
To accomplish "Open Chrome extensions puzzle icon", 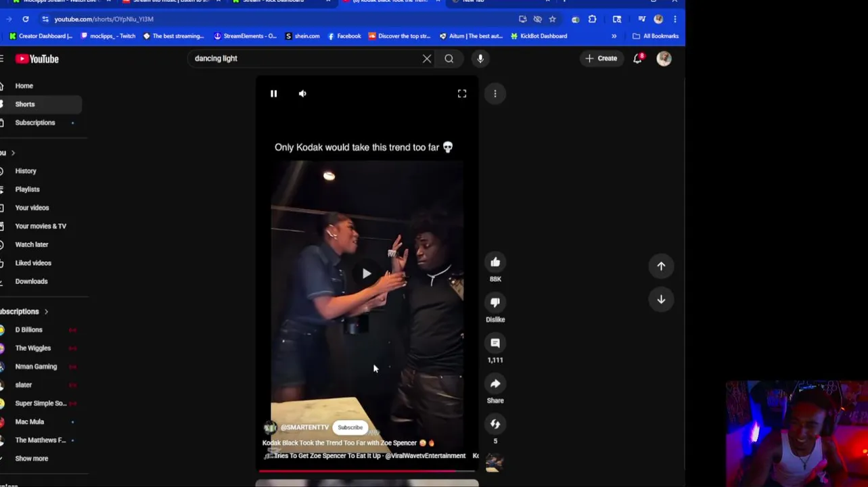I will click(592, 19).
